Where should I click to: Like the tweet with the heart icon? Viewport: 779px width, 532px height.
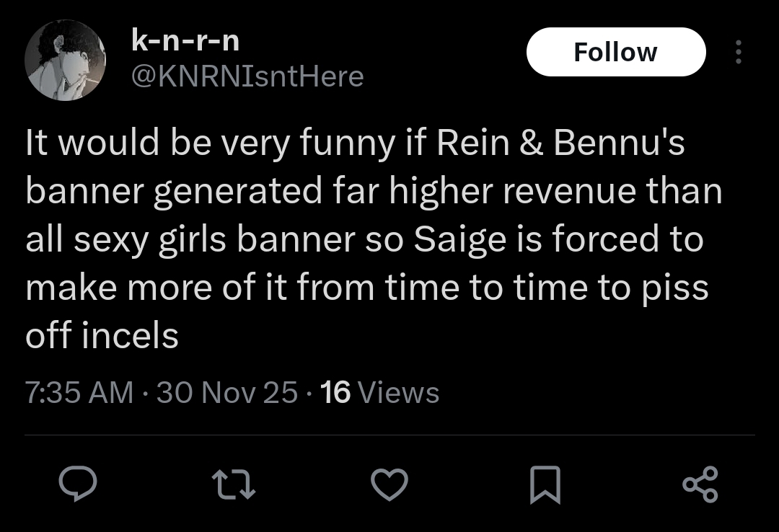(x=389, y=484)
